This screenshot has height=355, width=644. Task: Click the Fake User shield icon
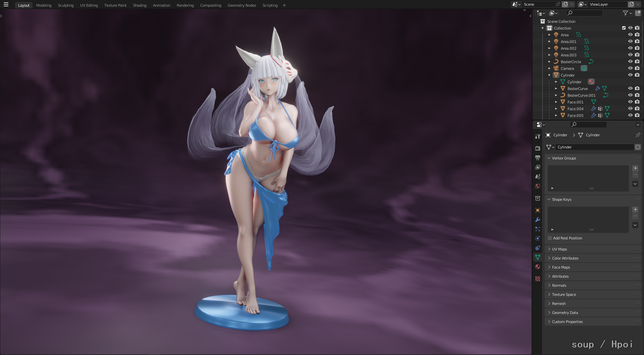[x=638, y=147]
